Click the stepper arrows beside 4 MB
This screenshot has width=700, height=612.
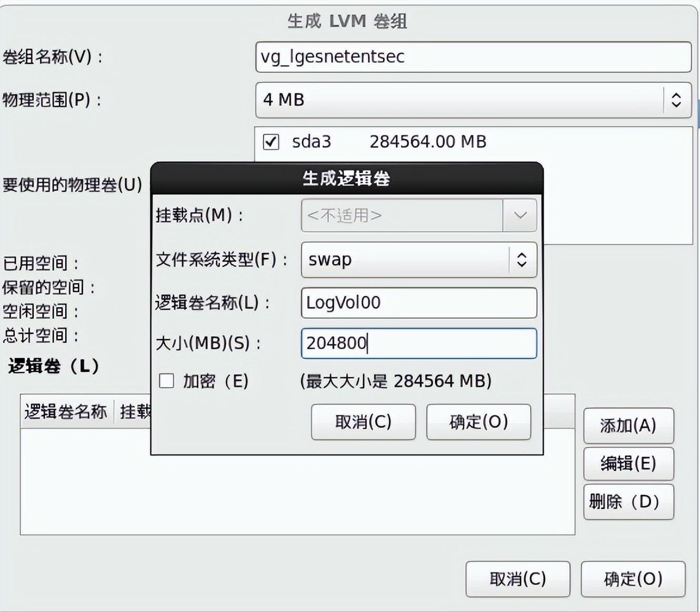pyautogui.click(x=677, y=101)
